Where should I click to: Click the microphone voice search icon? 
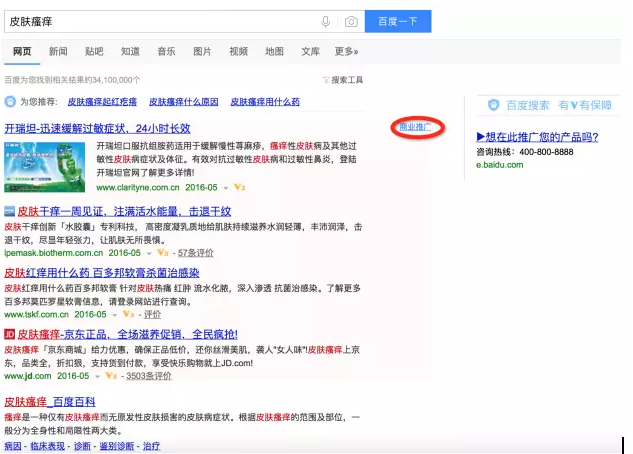click(325, 21)
